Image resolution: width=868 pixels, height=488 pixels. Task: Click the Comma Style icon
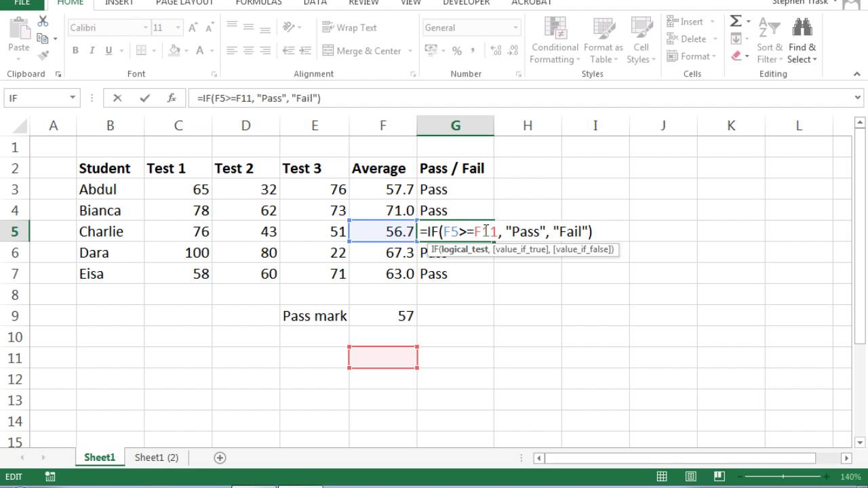tap(473, 50)
